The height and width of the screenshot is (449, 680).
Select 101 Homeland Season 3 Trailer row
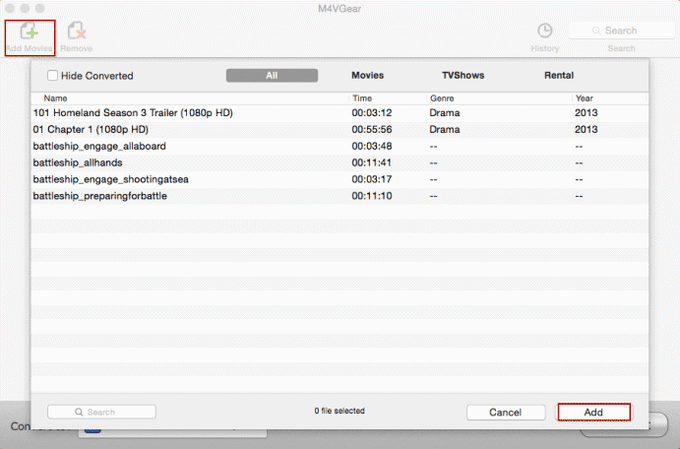340,113
